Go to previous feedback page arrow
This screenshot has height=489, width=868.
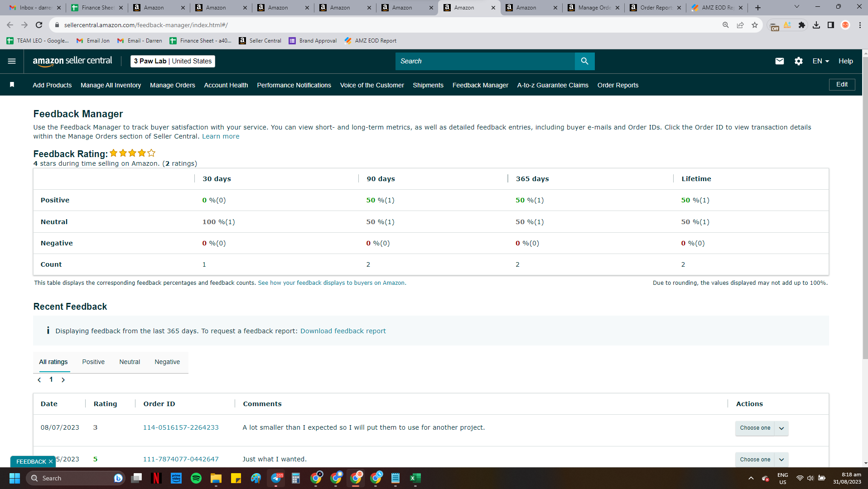(39, 380)
